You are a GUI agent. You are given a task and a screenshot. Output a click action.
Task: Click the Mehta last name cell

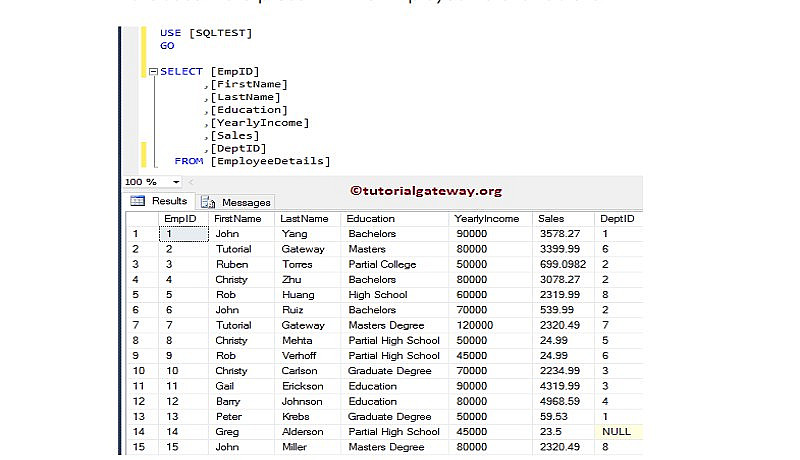(308, 341)
